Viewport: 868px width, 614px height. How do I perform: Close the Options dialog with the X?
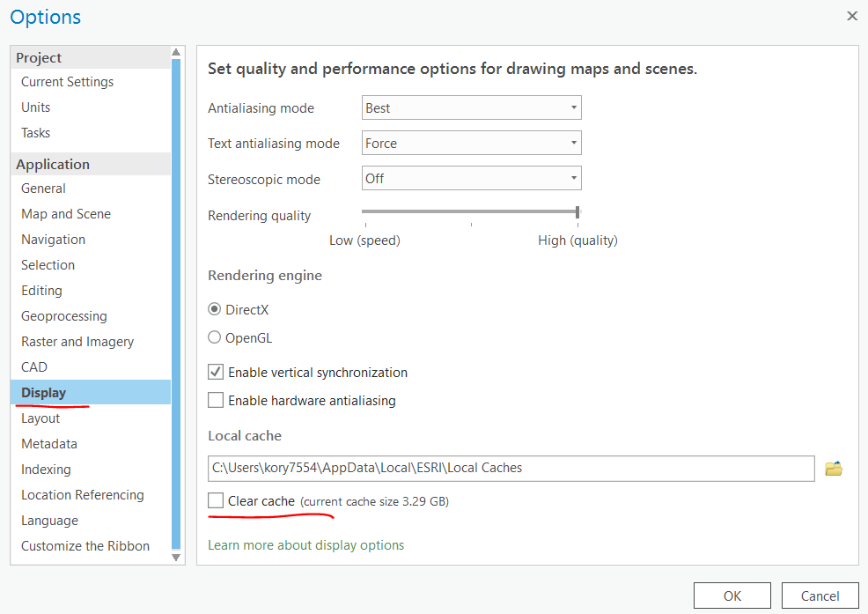pyautogui.click(x=851, y=16)
